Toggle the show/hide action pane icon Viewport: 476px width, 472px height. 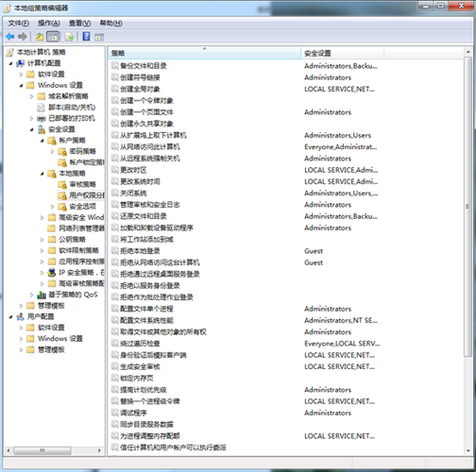click(x=99, y=37)
